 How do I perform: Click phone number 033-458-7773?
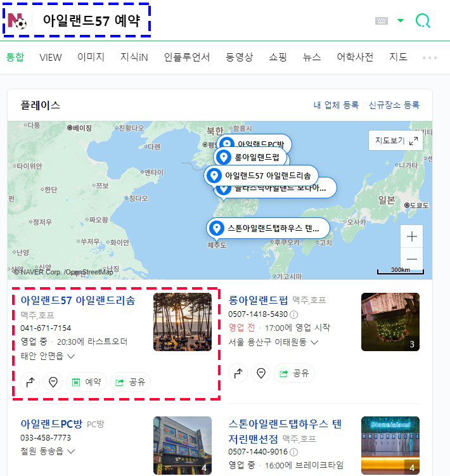46,438
